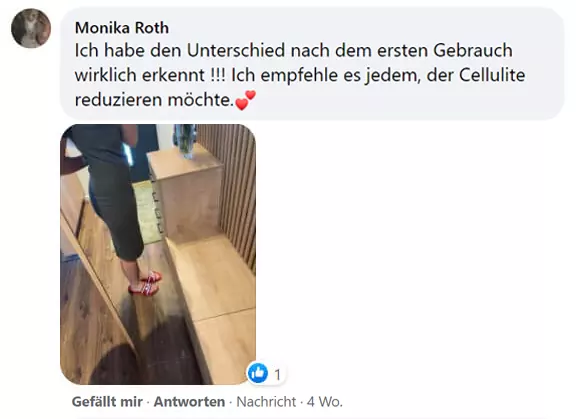This screenshot has height=419, width=576.
Task: Click the blue thumbs-up reaction icon
Action: pos(258,373)
